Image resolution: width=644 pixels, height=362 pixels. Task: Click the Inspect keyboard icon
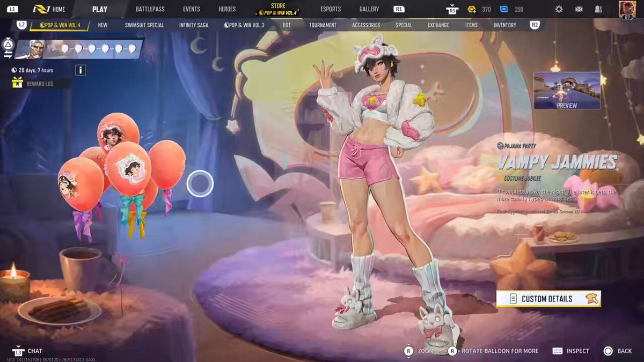(x=557, y=351)
